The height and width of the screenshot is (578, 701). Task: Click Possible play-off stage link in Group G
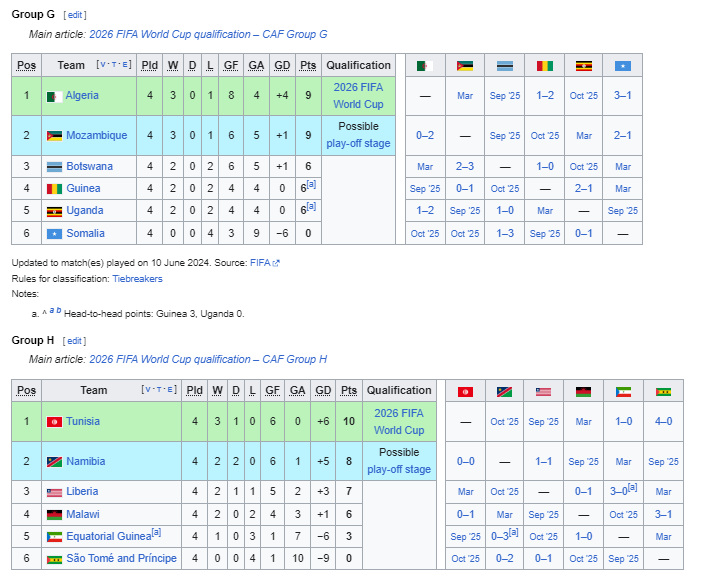(358, 143)
